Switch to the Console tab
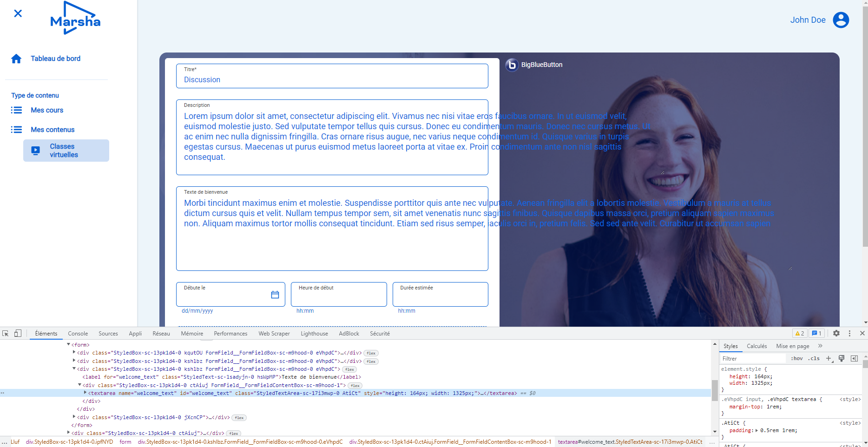The image size is (868, 447). [78, 333]
